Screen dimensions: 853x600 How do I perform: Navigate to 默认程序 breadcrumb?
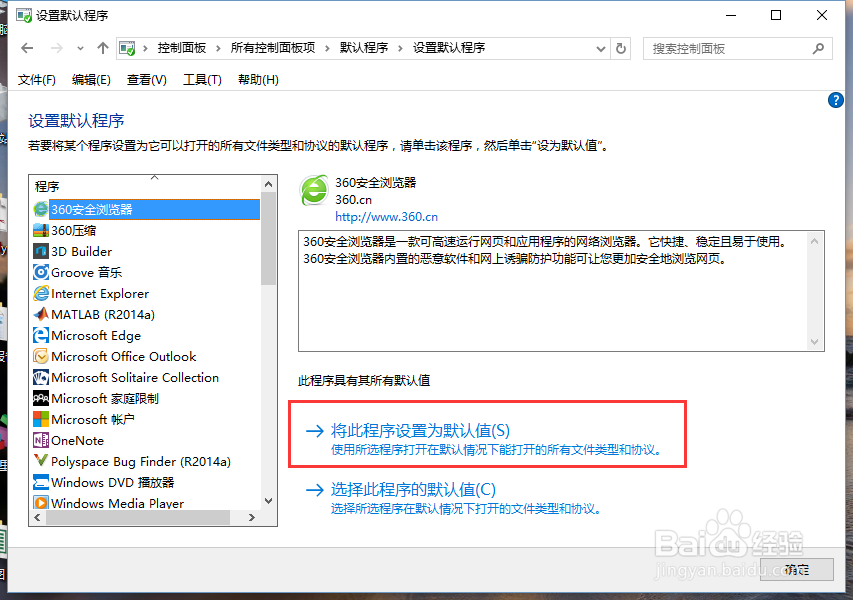(364, 48)
